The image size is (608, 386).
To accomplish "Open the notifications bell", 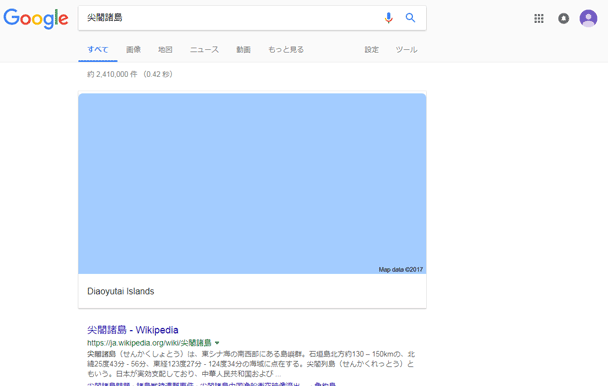I will [563, 18].
